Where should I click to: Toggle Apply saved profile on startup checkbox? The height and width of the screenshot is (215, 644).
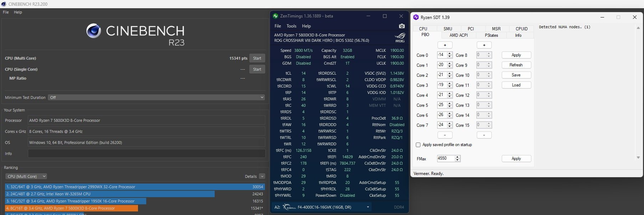point(418,145)
